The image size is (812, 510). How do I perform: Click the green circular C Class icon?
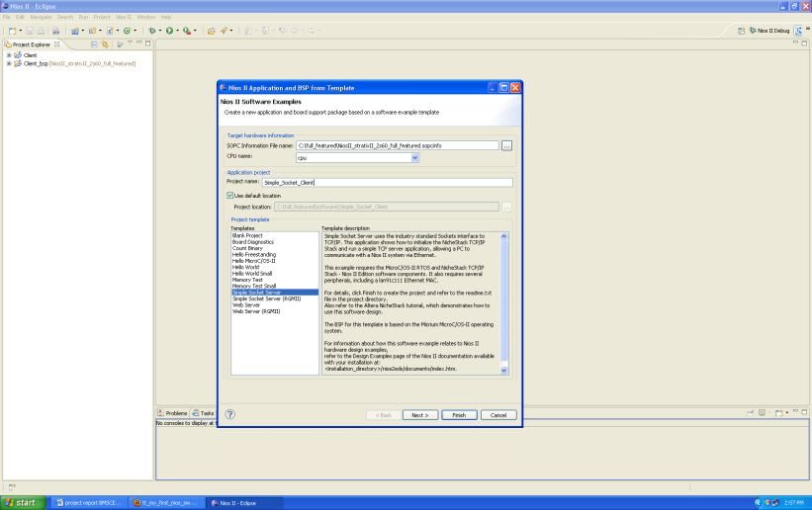click(x=127, y=31)
